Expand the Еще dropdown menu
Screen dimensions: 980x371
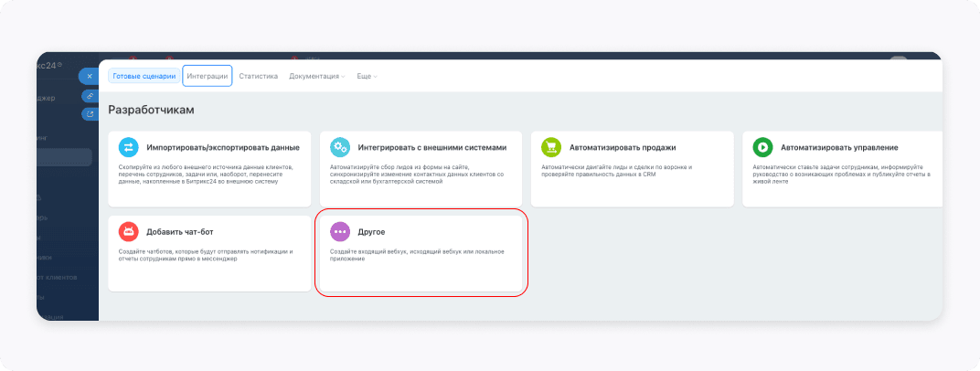coord(367,76)
